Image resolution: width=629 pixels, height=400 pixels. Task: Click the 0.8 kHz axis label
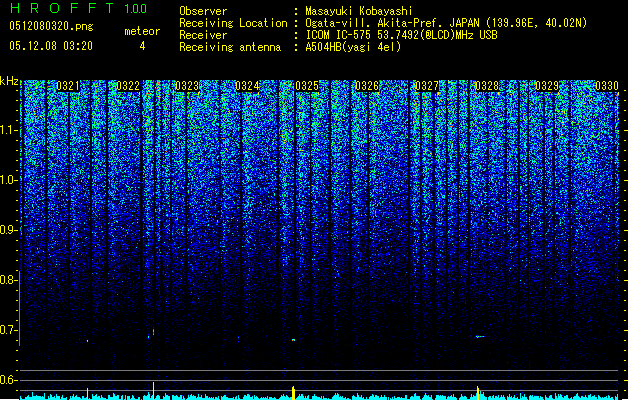(9, 280)
